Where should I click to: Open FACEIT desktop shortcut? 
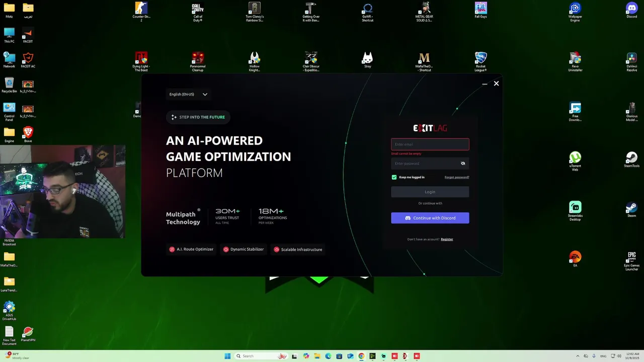(28, 35)
